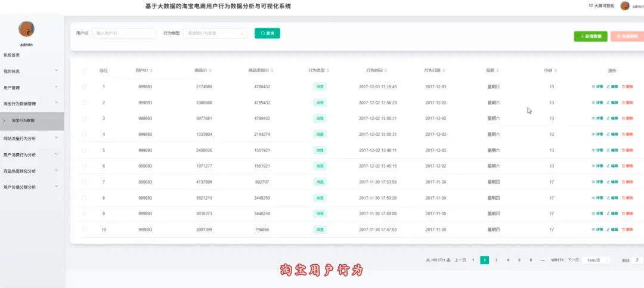This screenshot has height=288, width=644.
Task: Expand 商品热度转化分析 sidebar menu
Action: [32, 171]
